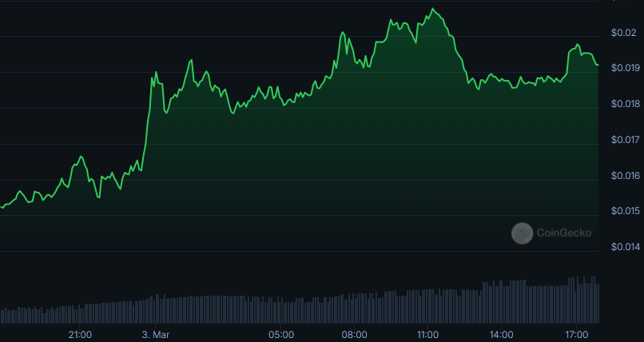Click the 08:00 time axis label
The image size is (644, 342).
tap(354, 334)
